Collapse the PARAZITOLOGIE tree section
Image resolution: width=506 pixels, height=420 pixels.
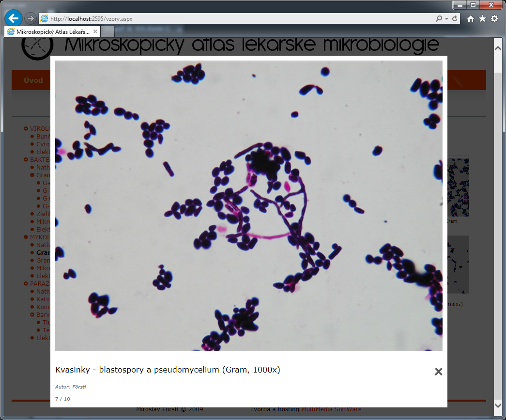26,283
